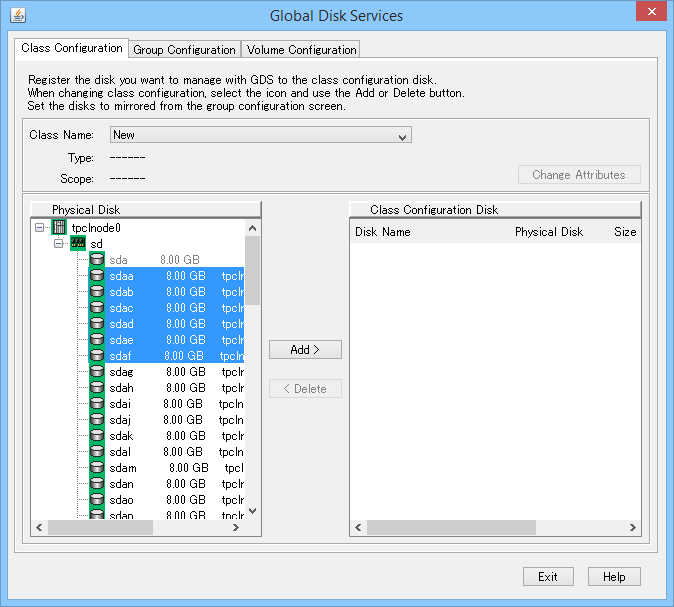Click the Java icon in title bar
This screenshot has height=607, width=674.
click(16, 15)
